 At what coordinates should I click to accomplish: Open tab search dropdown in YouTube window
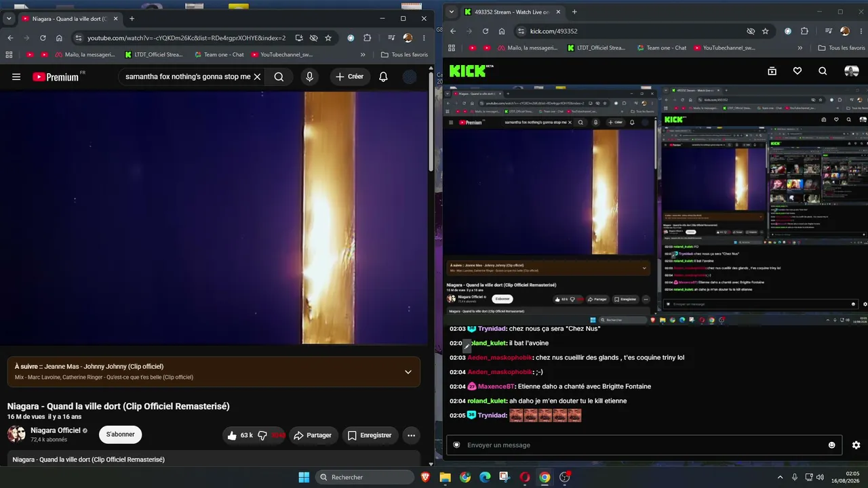[x=9, y=18]
